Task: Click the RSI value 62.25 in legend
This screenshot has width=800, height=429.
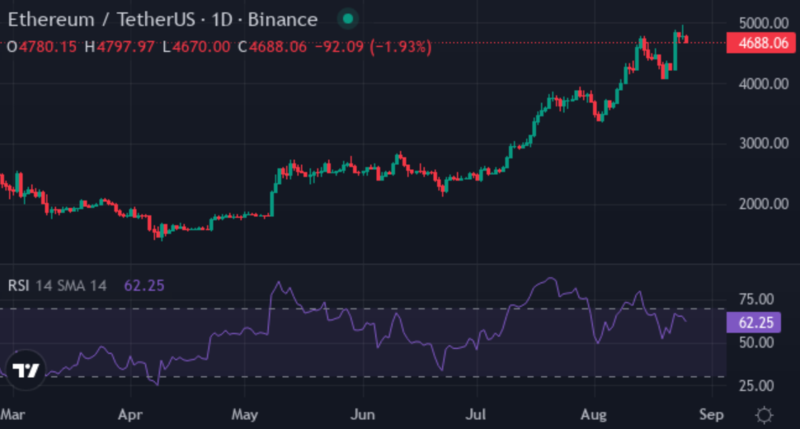Action: click(x=144, y=285)
